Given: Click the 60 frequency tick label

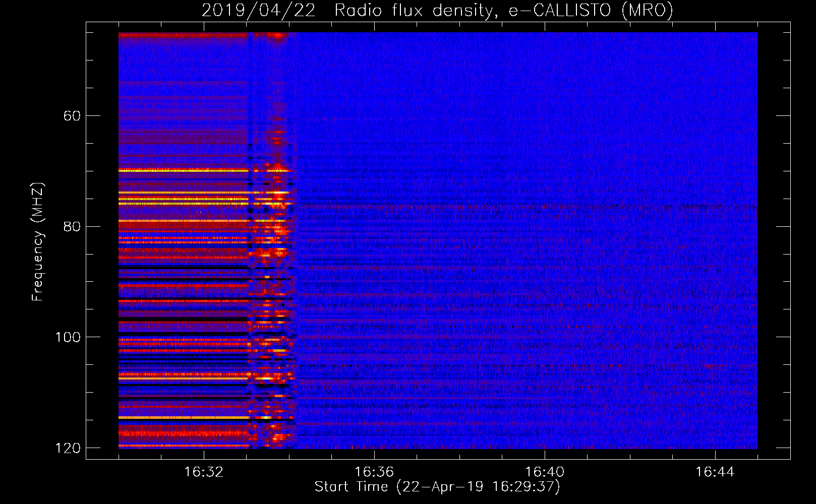Looking at the screenshot, I should pos(72,116).
